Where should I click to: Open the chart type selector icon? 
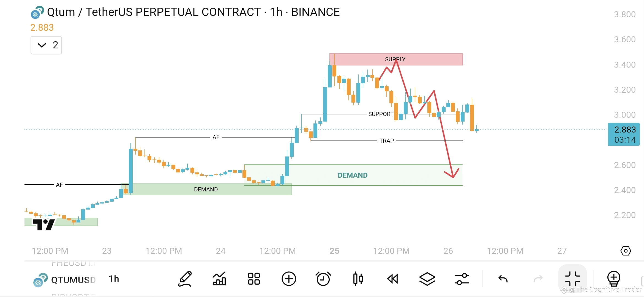219,279
